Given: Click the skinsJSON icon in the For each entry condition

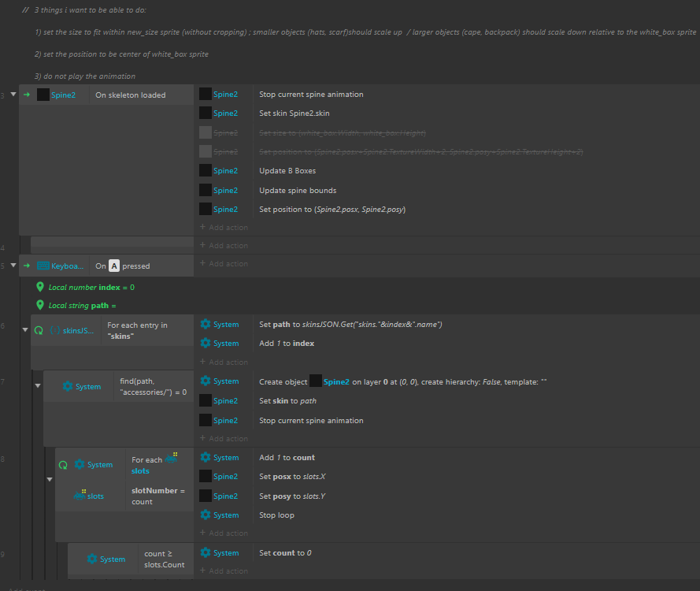Looking at the screenshot, I should pyautogui.click(x=55, y=331).
